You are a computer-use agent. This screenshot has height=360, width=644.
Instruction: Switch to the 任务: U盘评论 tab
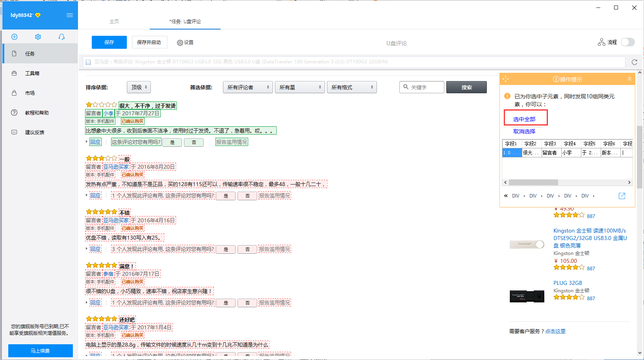pos(185,22)
